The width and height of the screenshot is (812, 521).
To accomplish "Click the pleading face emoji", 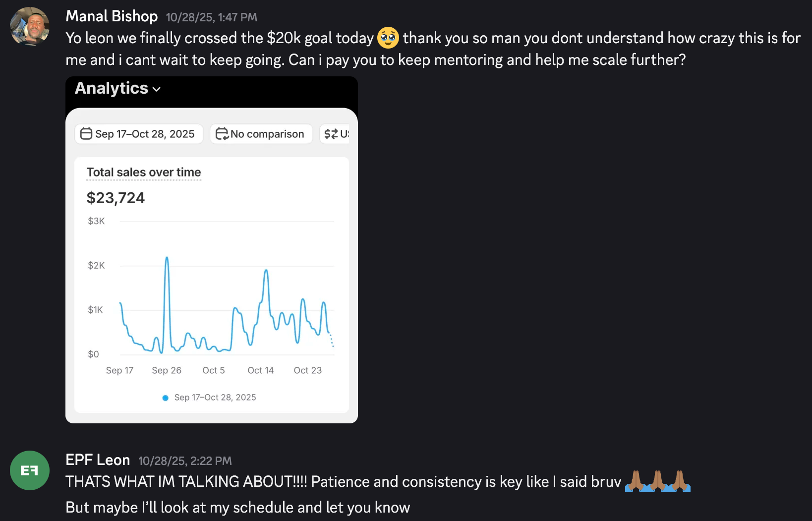I will click(x=388, y=38).
